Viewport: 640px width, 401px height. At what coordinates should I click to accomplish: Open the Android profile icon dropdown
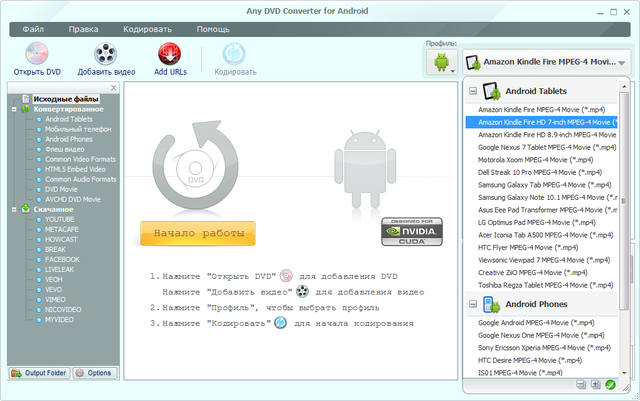(x=442, y=62)
